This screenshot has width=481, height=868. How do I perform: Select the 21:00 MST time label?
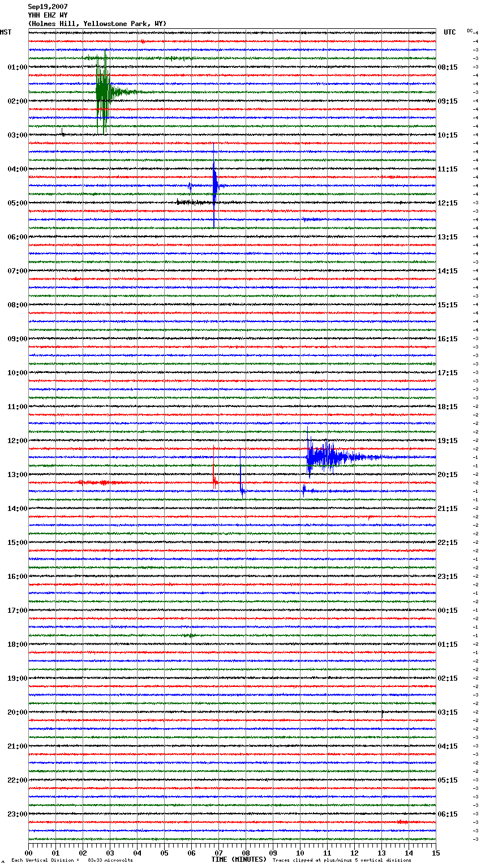[x=18, y=746]
